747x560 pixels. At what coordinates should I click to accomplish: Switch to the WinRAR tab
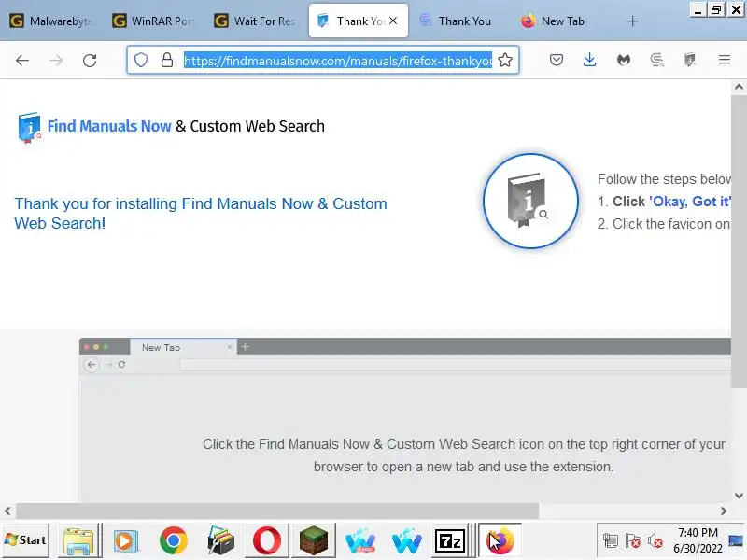coord(154,21)
